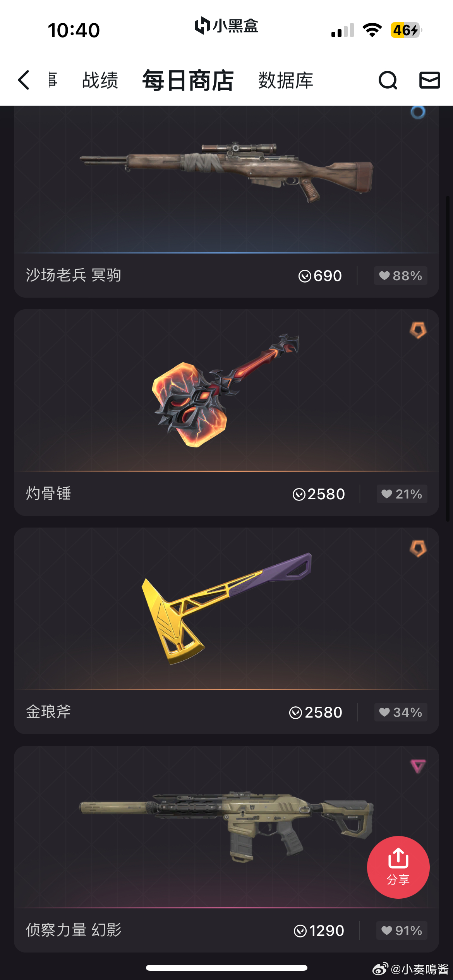Select the 每日商店 tab
The height and width of the screenshot is (980, 453).
click(x=188, y=81)
